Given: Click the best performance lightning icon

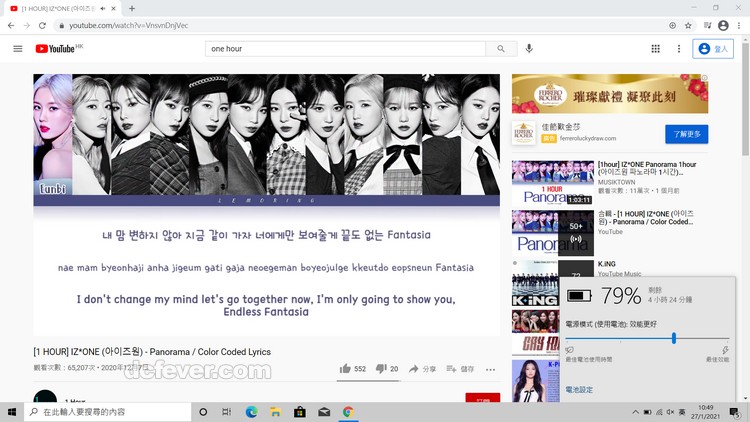Looking at the screenshot, I should point(725,351).
